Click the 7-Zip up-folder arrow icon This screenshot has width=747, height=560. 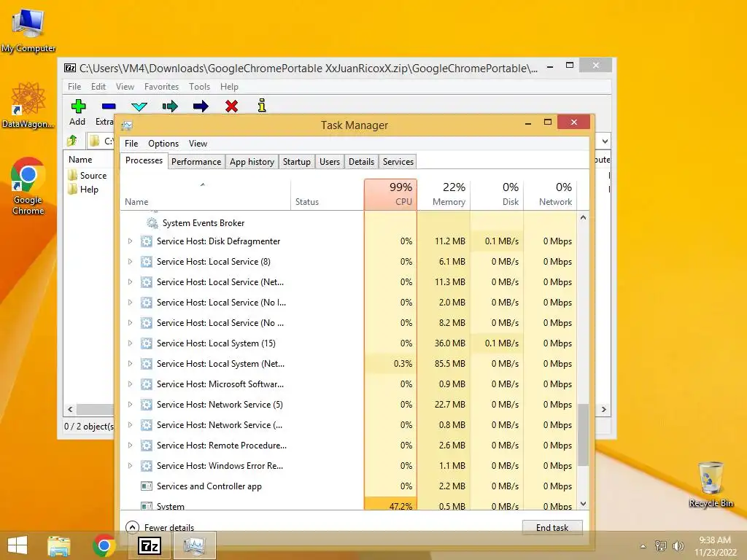pyautogui.click(x=72, y=141)
